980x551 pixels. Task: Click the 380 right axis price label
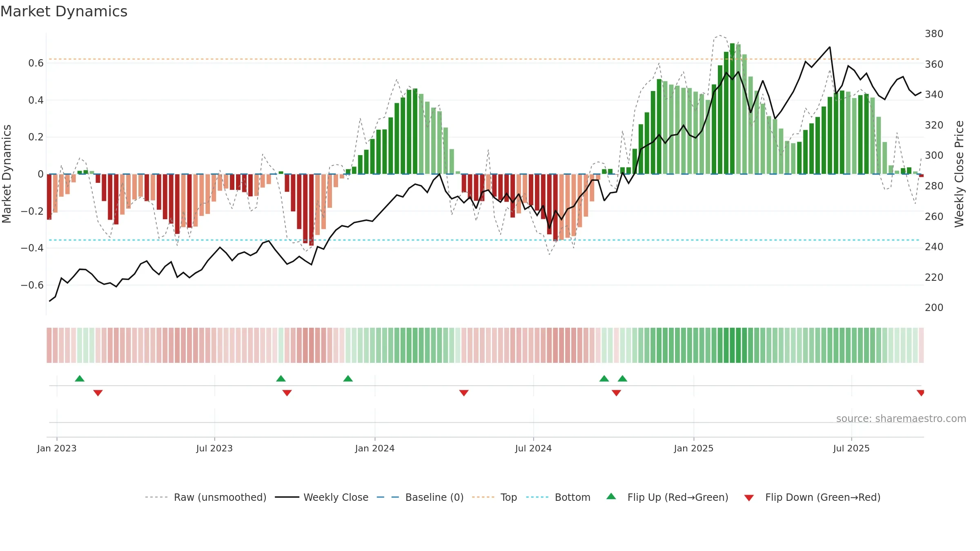click(x=934, y=34)
